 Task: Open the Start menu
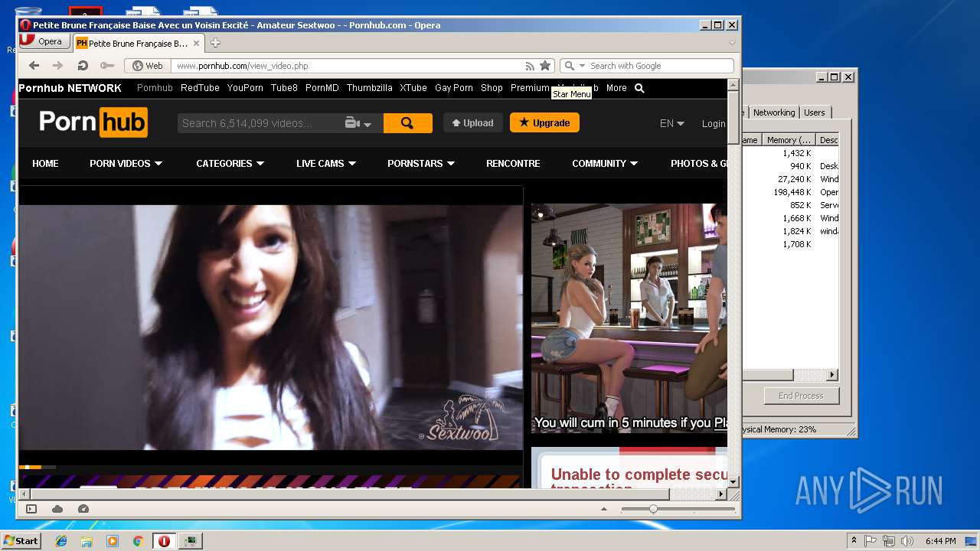[21, 541]
